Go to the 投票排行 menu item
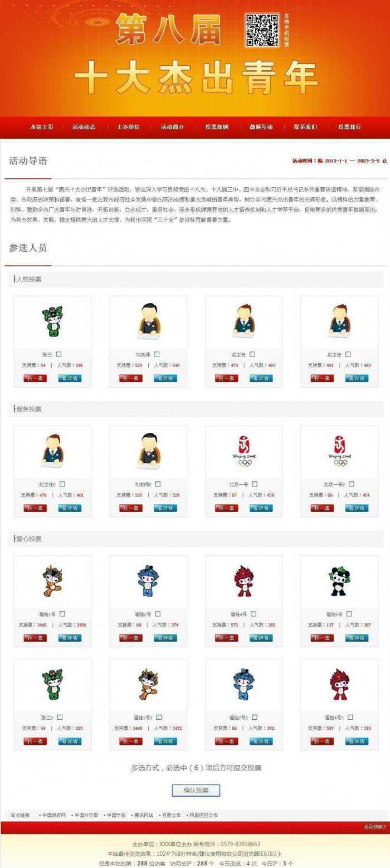Screen dimensions: 390x868 349,127
